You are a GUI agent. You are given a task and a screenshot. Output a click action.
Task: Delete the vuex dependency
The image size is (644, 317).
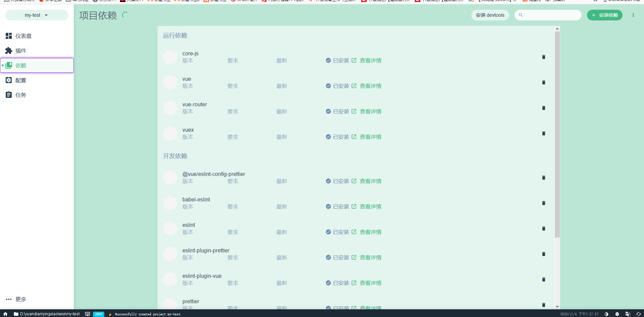[544, 133]
